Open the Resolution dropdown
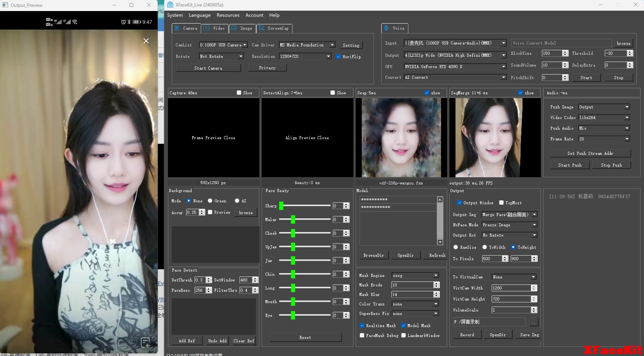Screen dimensions: 644x356 pos(305,56)
